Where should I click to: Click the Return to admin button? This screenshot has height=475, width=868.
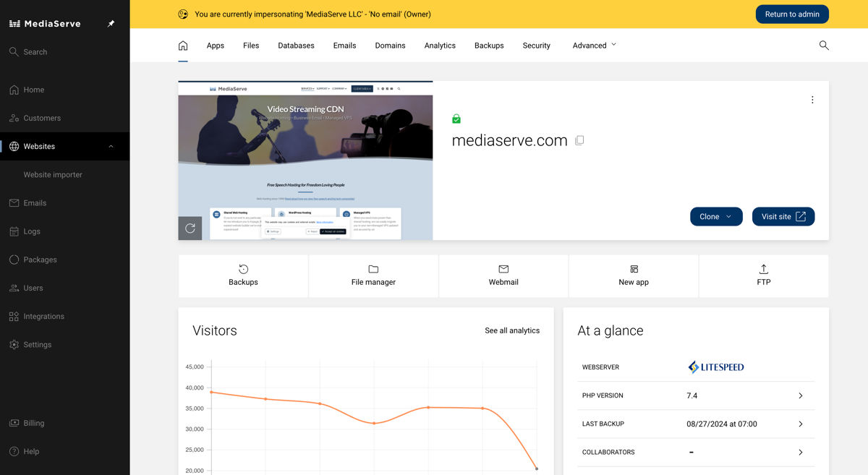[792, 14]
